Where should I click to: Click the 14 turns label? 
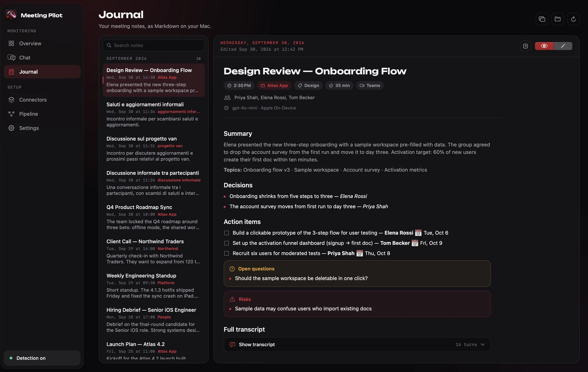pyautogui.click(x=466, y=345)
